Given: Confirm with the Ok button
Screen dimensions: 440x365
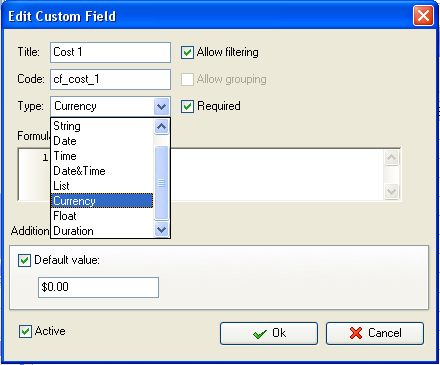Looking at the screenshot, I should coord(269,333).
